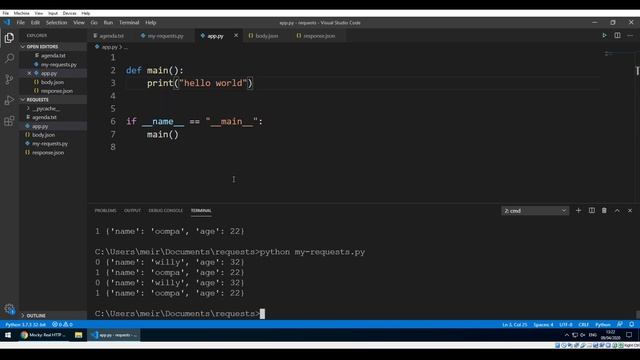Open the Explorer view in activity bar
Viewport: 640px width, 360px height.
coord(9,38)
